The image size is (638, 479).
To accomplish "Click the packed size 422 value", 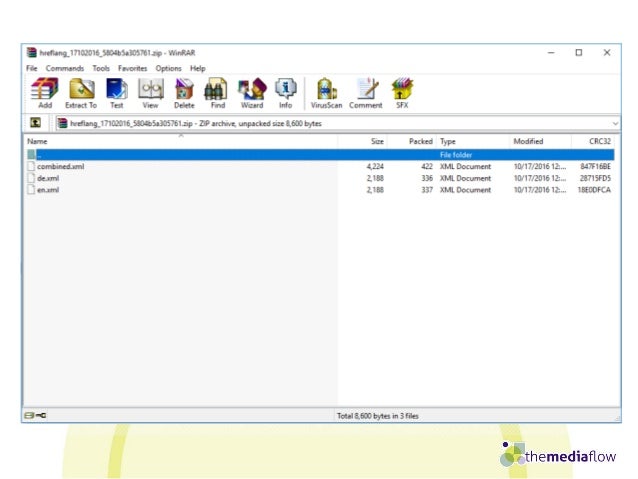I will 427,166.
